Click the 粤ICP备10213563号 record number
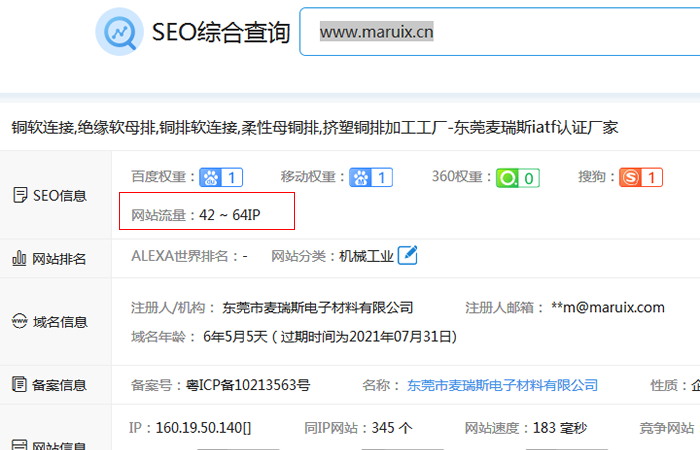 click(248, 385)
